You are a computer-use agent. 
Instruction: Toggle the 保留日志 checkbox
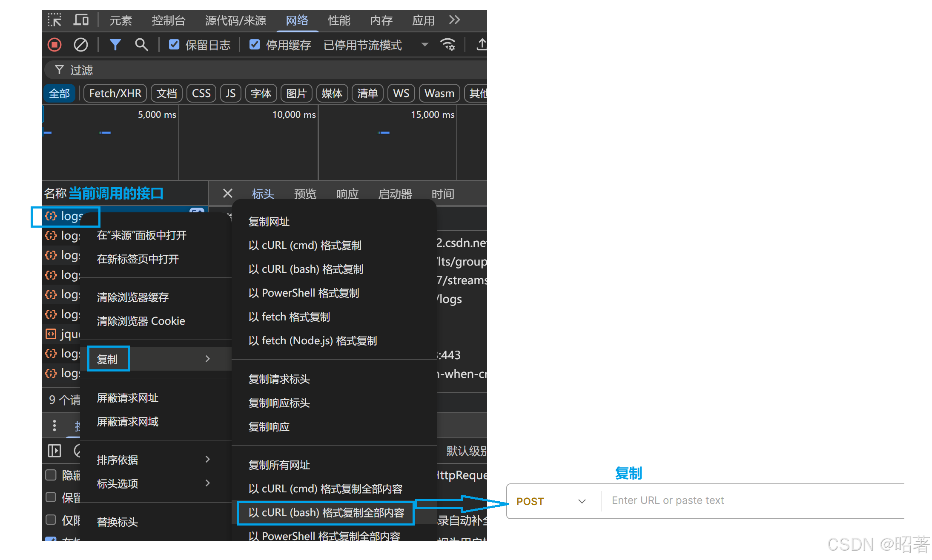[174, 45]
